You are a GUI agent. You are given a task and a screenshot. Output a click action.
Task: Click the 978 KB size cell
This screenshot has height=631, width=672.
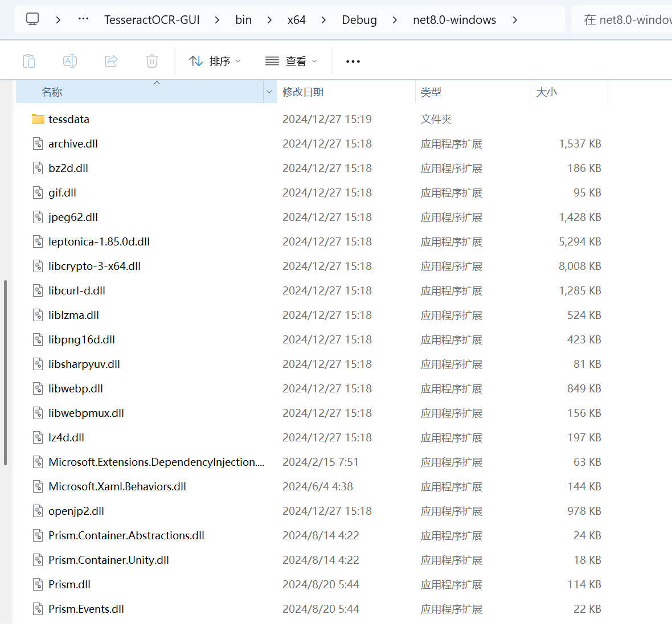point(584,511)
